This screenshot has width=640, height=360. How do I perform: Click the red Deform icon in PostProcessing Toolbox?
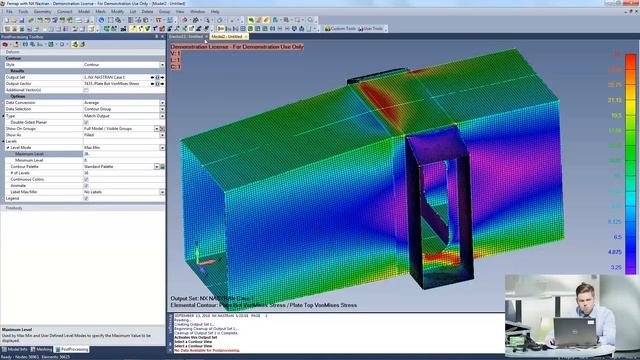5,44
